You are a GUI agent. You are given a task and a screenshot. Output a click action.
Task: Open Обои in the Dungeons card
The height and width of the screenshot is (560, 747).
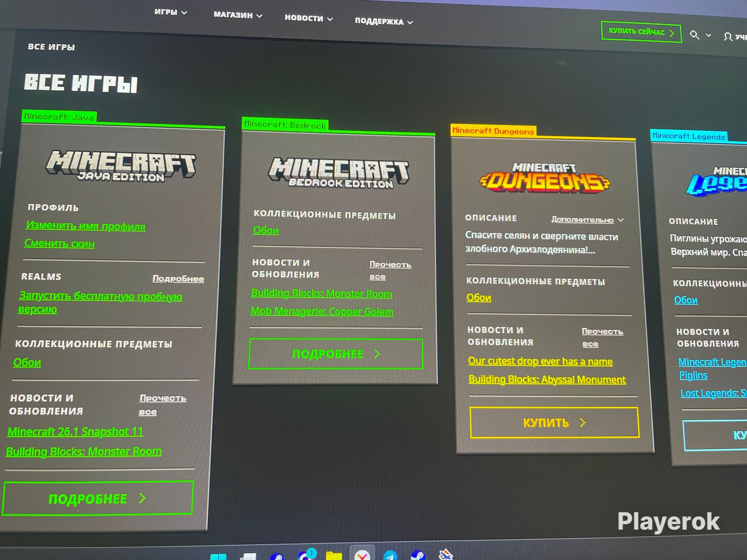[479, 298]
